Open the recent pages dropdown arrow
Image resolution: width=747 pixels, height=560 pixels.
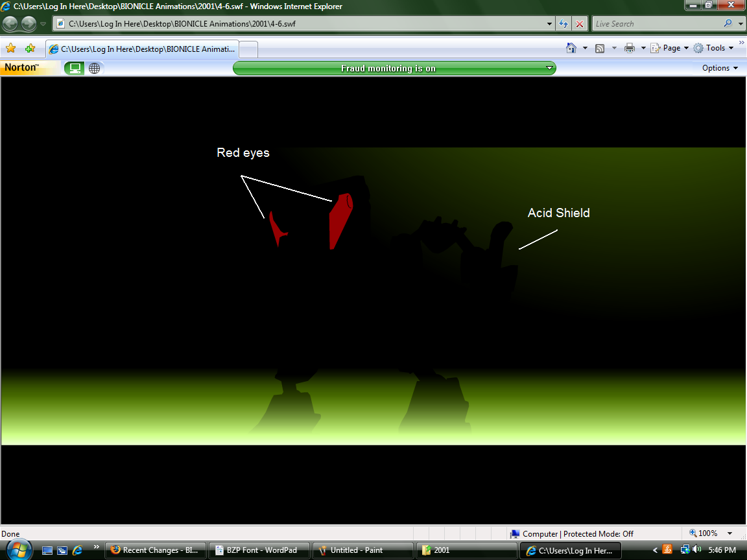point(43,23)
